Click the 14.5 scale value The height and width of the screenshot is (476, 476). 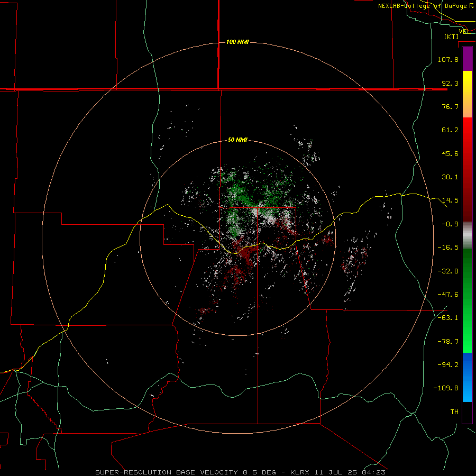(450, 200)
